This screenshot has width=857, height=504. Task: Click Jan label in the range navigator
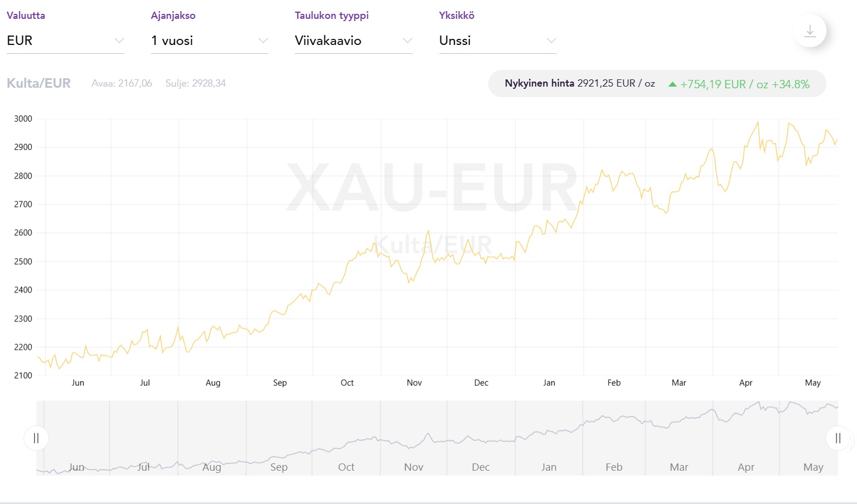(549, 467)
